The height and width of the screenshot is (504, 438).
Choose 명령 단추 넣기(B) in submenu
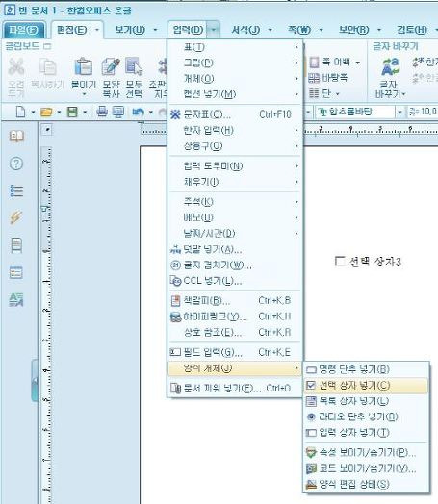366,369
